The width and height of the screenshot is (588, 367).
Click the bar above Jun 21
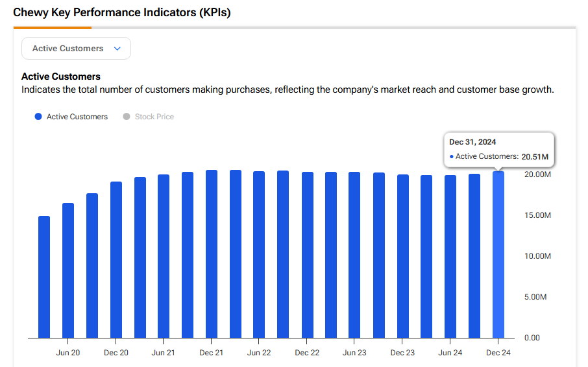click(x=164, y=256)
